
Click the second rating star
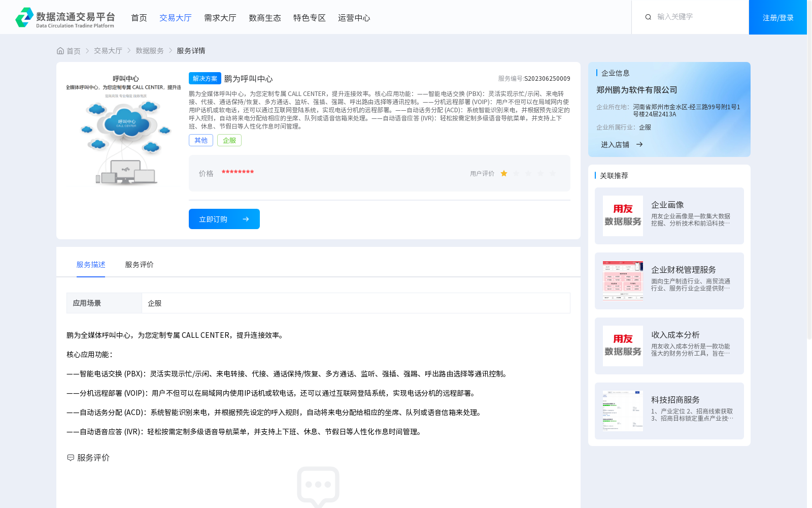[516, 174]
